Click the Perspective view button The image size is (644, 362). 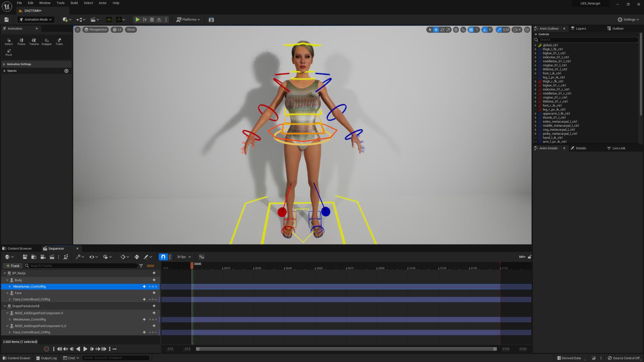(x=96, y=30)
